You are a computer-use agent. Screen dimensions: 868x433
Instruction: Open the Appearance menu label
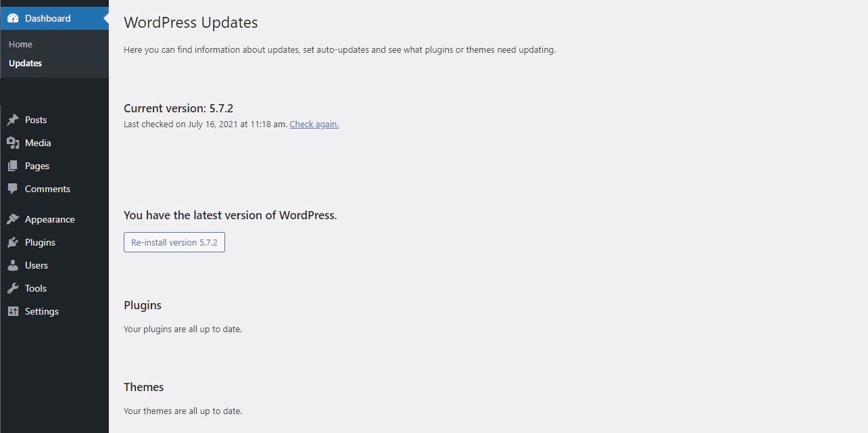click(x=49, y=219)
